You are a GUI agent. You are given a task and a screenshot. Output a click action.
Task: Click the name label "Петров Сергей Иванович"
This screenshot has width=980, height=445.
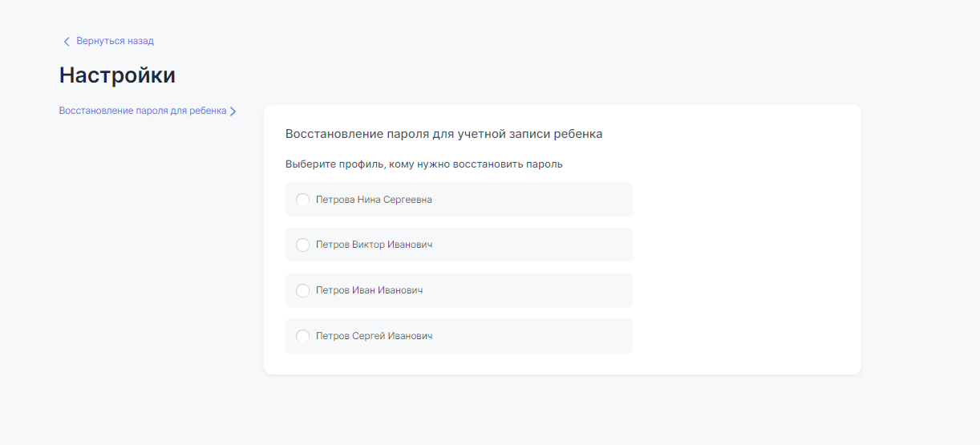374,336
